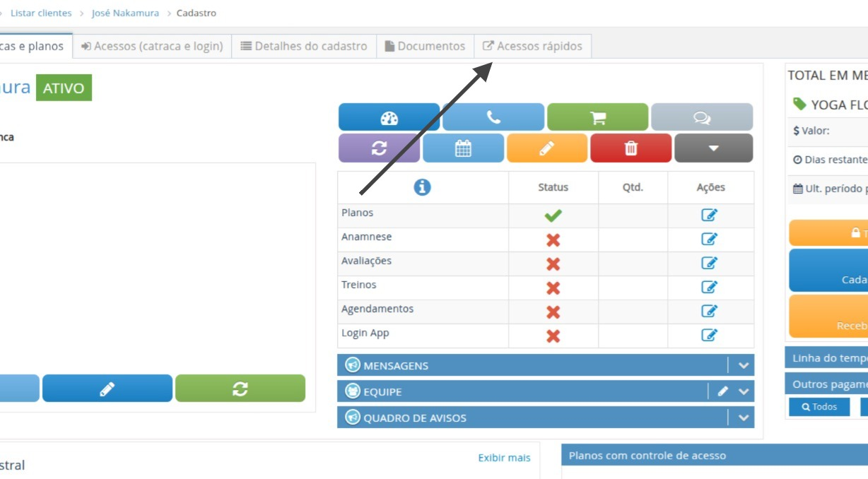Viewport: 868px width, 479px height.
Task: Click the Listar clientes breadcrumb link
Action: (41, 13)
